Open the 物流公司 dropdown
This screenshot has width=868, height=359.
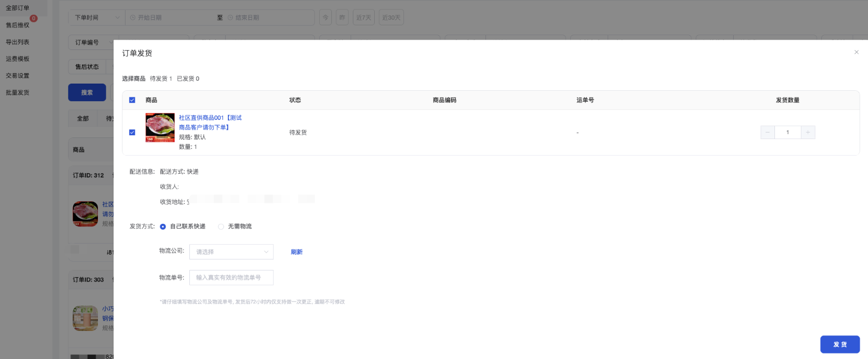231,252
